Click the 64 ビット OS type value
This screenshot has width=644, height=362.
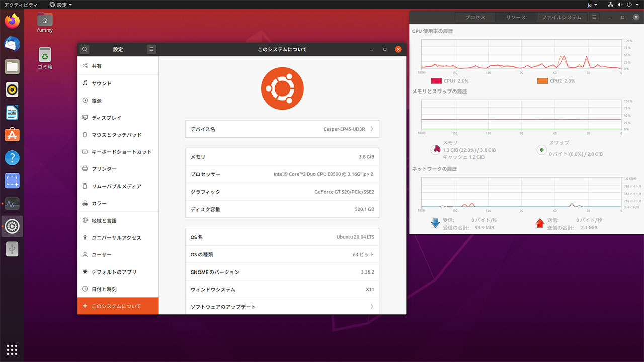click(363, 255)
